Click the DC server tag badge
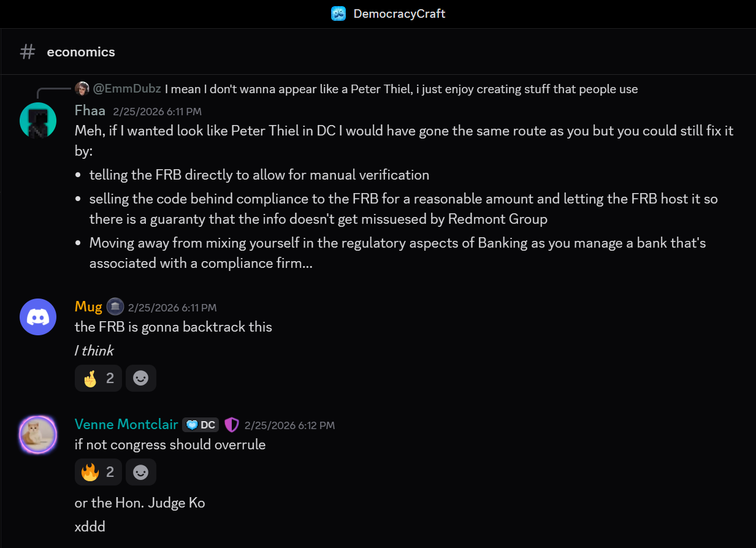Screen dimensions: 756x548 [200, 425]
